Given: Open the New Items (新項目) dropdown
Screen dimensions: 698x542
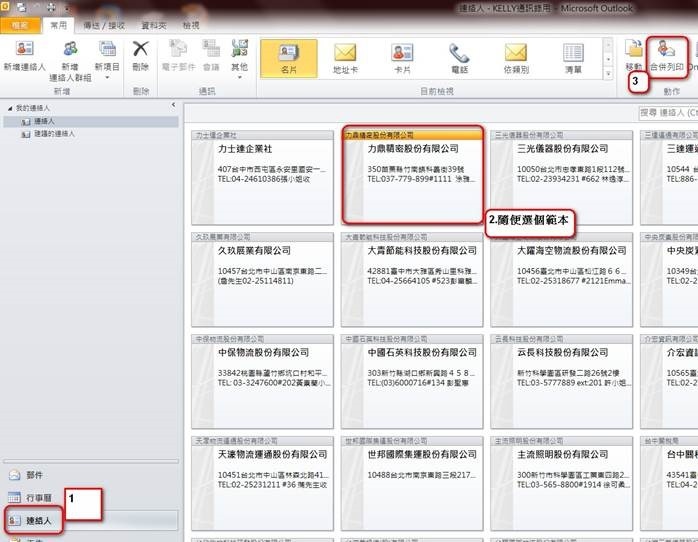Looking at the screenshot, I should [x=107, y=60].
